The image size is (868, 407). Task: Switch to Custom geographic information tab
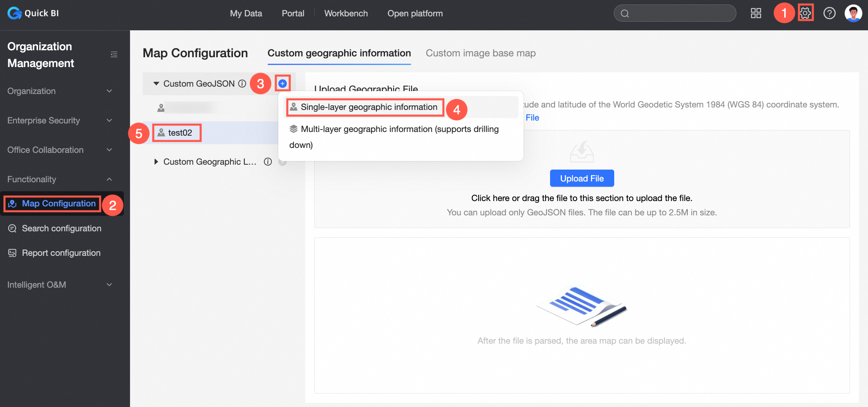[339, 53]
